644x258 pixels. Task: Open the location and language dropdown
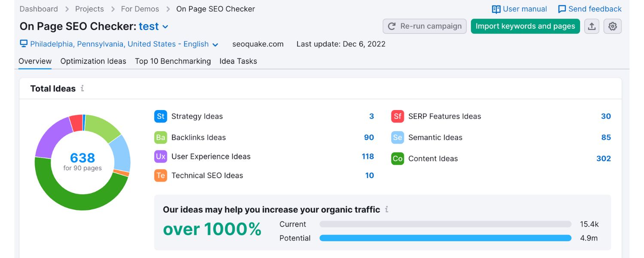click(x=215, y=44)
